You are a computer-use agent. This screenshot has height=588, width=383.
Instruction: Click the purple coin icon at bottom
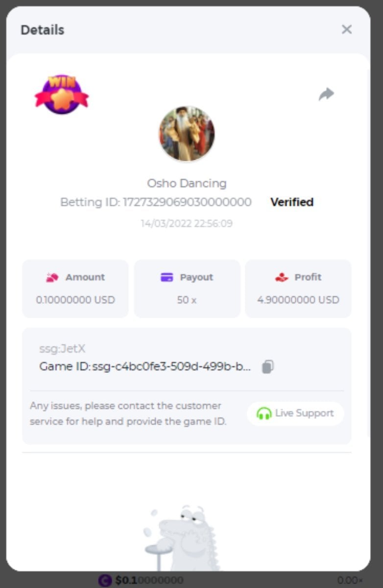[x=105, y=581]
